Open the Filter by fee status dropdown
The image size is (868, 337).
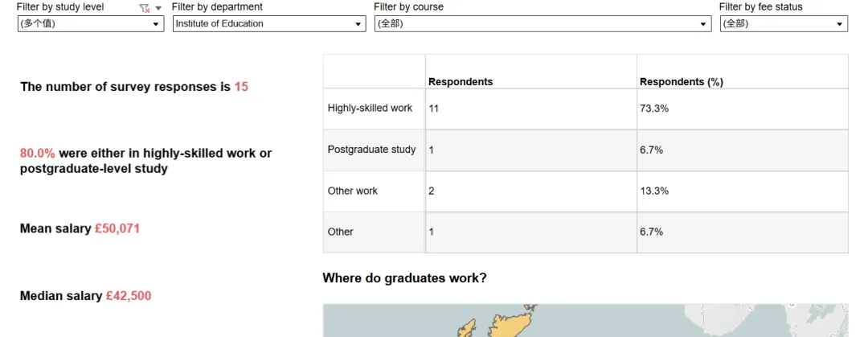coord(783,24)
